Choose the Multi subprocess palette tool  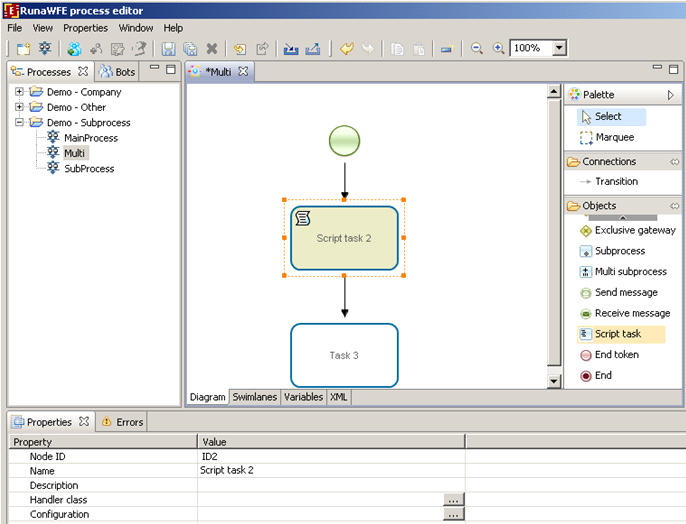click(630, 272)
